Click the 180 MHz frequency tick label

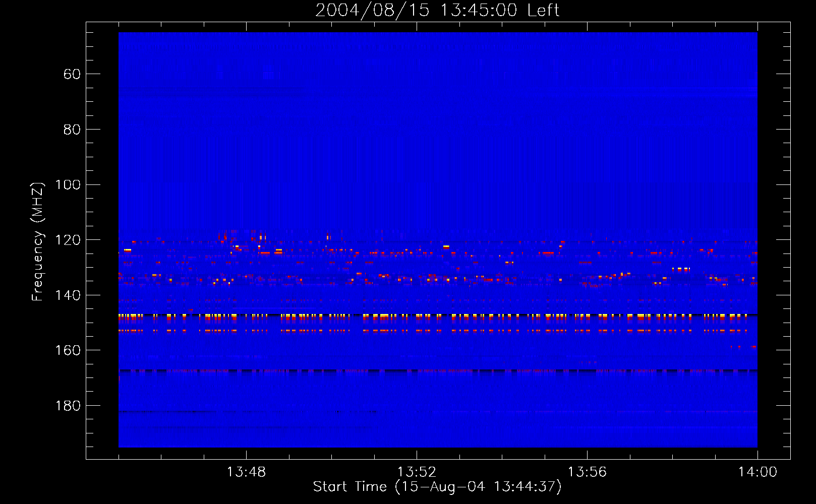(x=68, y=406)
